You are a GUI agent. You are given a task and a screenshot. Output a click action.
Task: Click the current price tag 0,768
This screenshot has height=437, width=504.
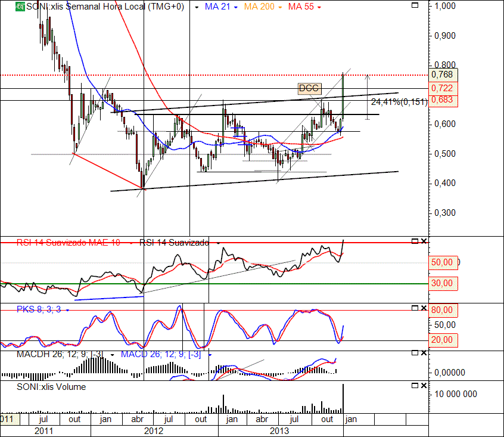[443, 75]
